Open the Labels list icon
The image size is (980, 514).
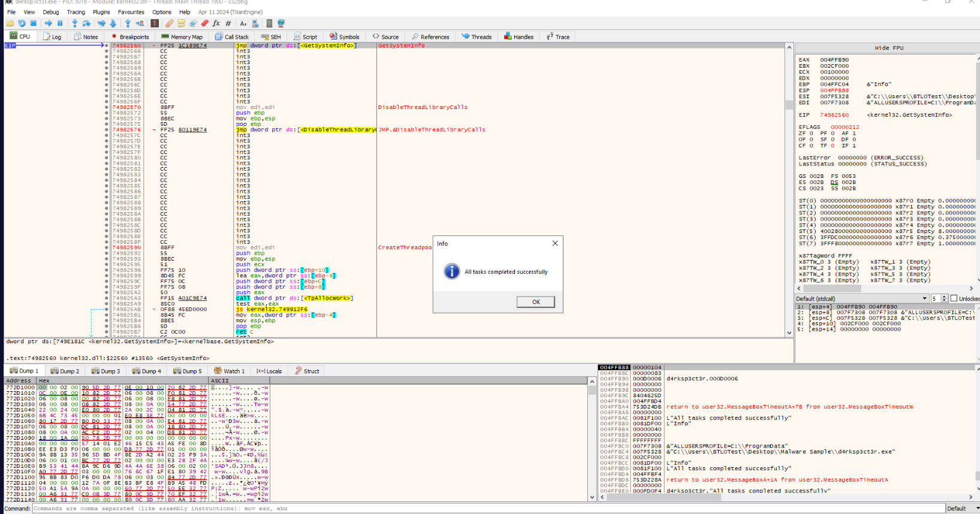(x=193, y=23)
